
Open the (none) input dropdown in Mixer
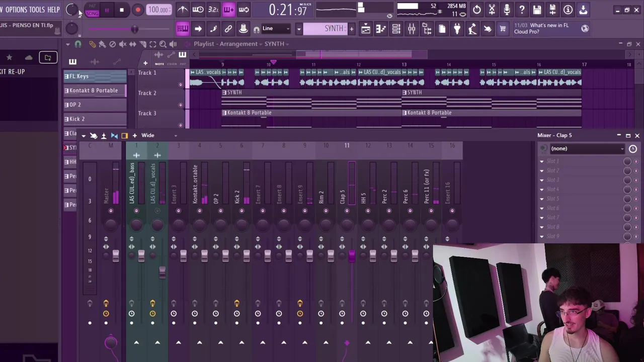pos(587,148)
